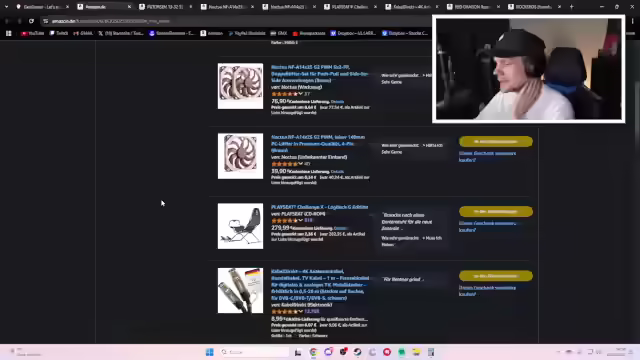
Task: Click the amazon.de address bar
Action: click(237, 21)
